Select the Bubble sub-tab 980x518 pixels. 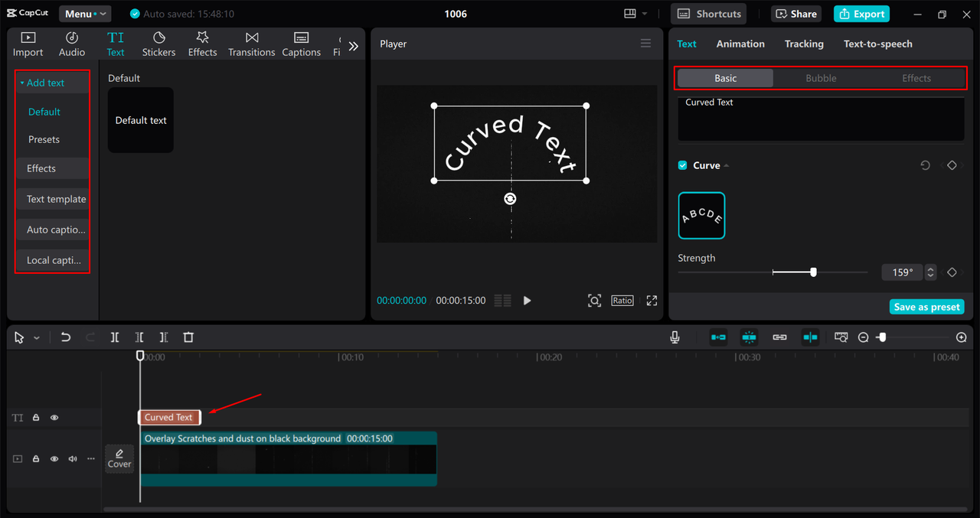(821, 78)
